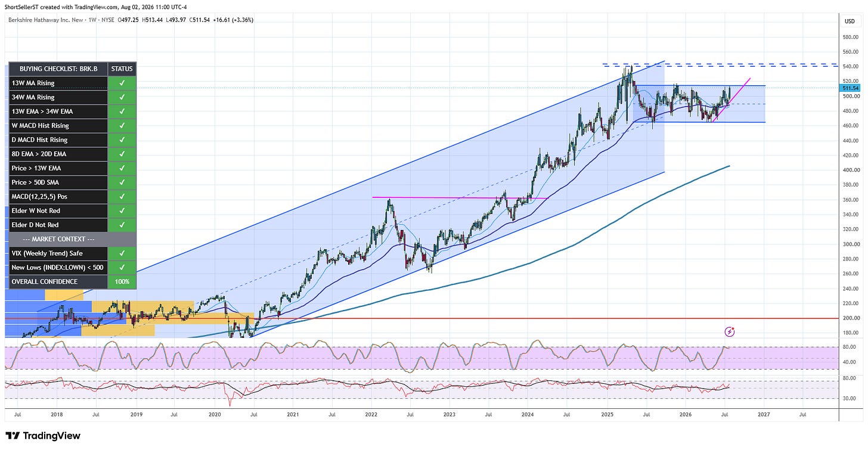This screenshot has width=868, height=450.
Task: Select the 'New Lows (INDEX:LOWN) < 500' row
Action: tap(72, 267)
